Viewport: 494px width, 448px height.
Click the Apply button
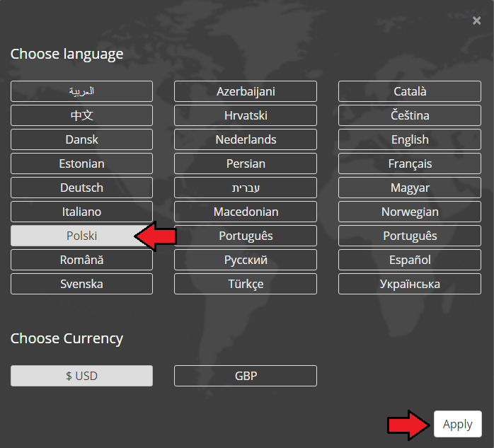tap(457, 424)
